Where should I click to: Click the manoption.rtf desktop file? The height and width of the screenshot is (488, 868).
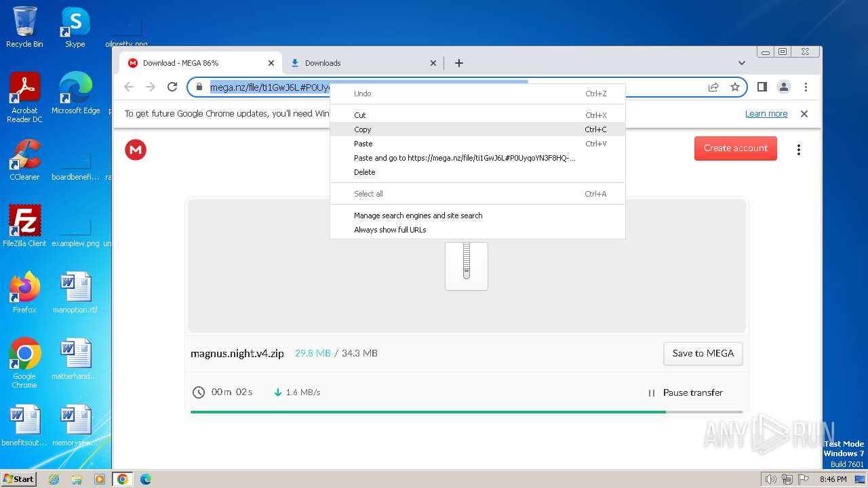coord(75,292)
